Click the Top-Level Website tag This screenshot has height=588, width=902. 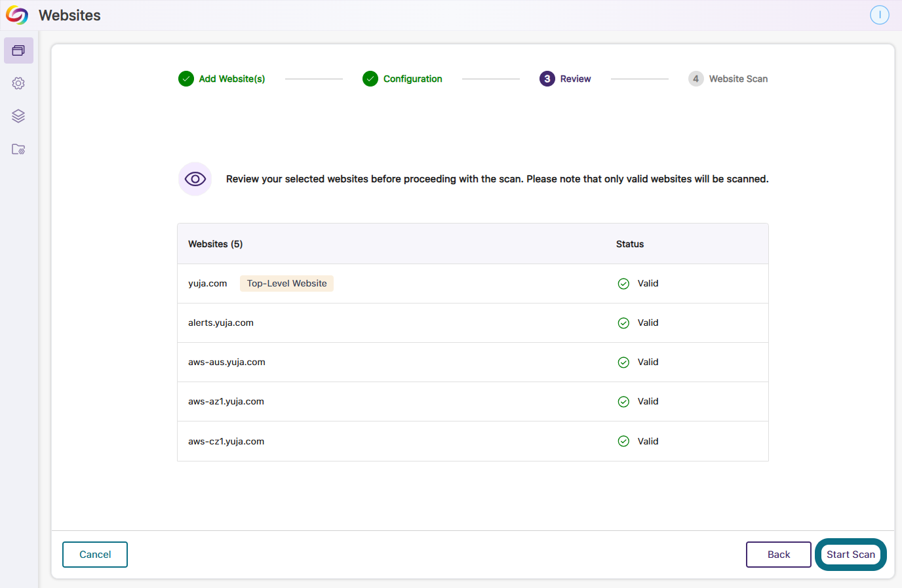tap(287, 283)
